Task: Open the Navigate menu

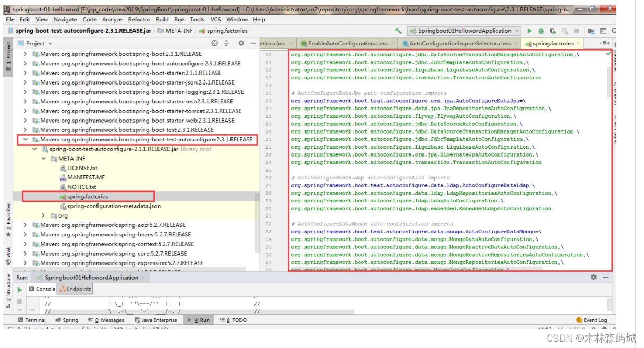Action: 65,19
